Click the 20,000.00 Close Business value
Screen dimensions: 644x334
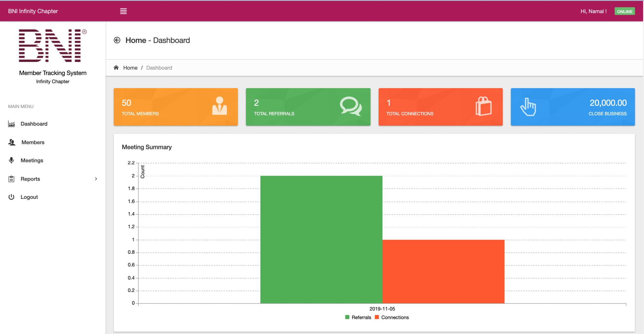coord(608,103)
